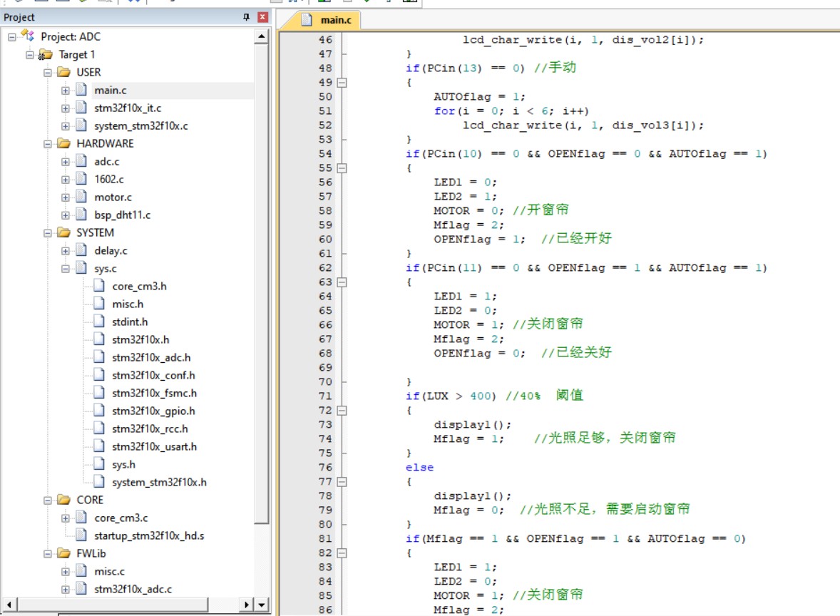Viewport: 840px width, 616px height.
Task: Select startup_stm32f10x_hd.s file
Action: coord(149,536)
